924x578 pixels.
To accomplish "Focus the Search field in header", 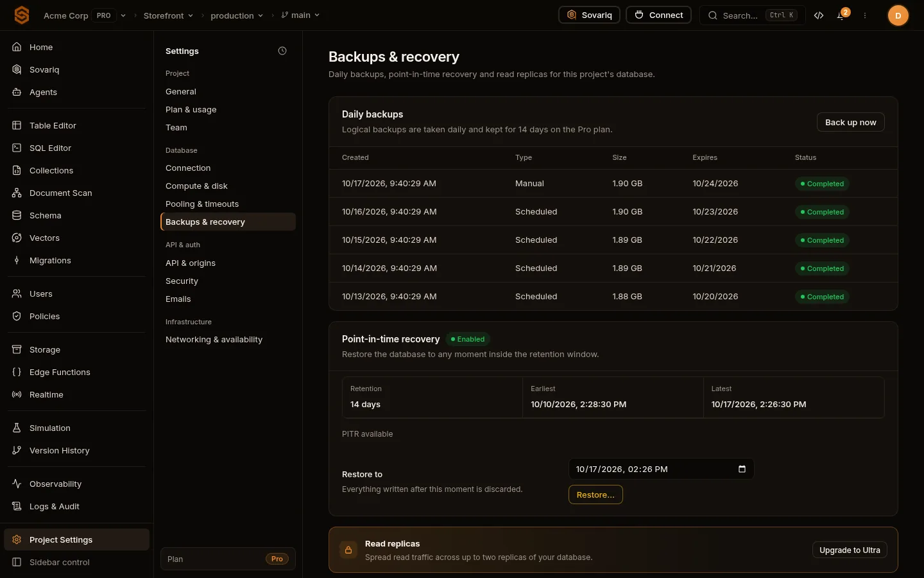I will 753,15.
